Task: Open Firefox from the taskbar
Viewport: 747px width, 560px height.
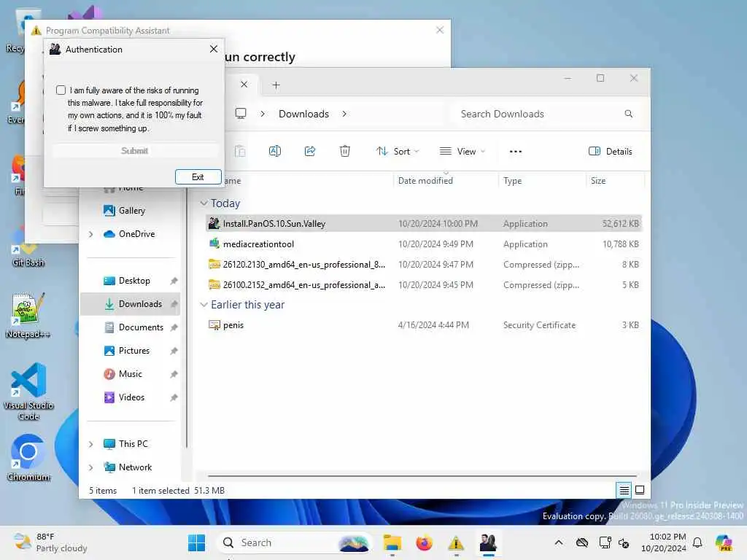Action: [424, 542]
